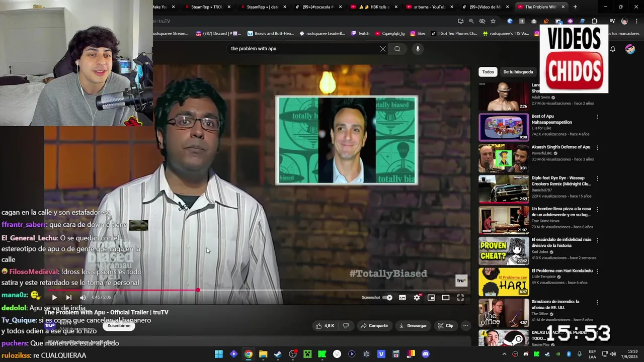Switch to the 'HBK tells a' browser tab
The image size is (644, 362).
[x=375, y=7]
